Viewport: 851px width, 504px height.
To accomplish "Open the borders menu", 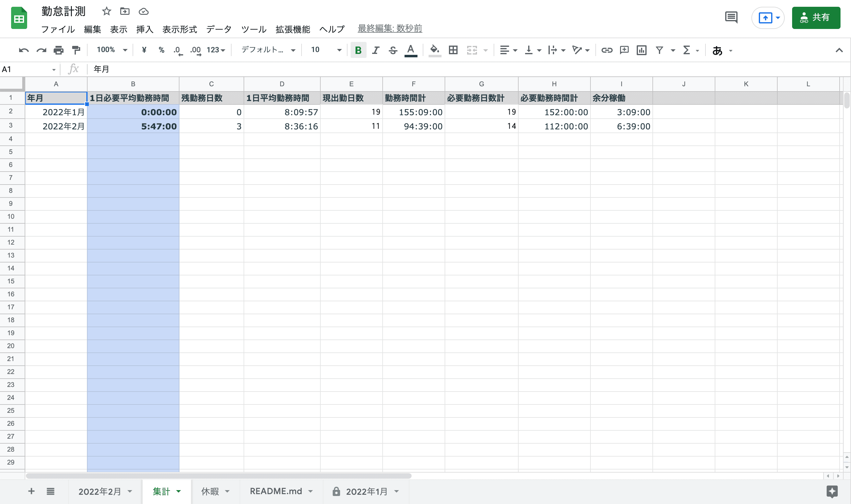I will point(453,50).
